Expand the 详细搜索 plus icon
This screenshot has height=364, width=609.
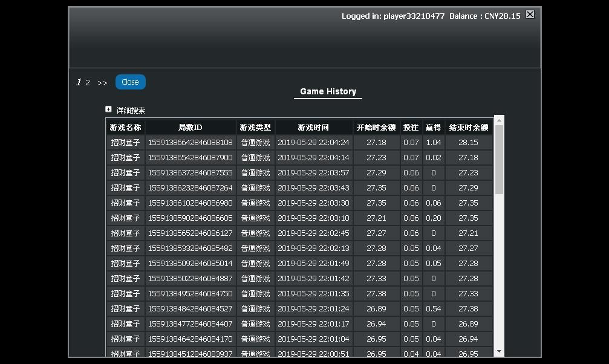pyautogui.click(x=108, y=109)
